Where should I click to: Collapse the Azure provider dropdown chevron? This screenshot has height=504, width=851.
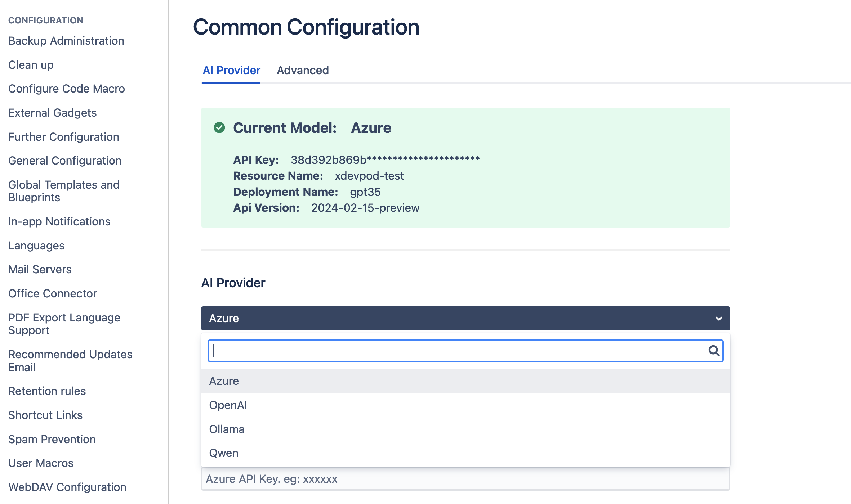719,319
